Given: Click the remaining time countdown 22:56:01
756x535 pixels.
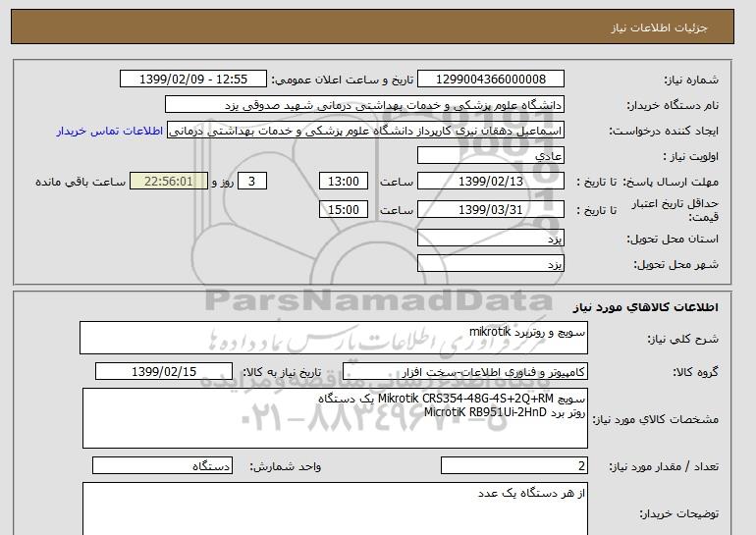Looking at the screenshot, I should pos(169,182).
